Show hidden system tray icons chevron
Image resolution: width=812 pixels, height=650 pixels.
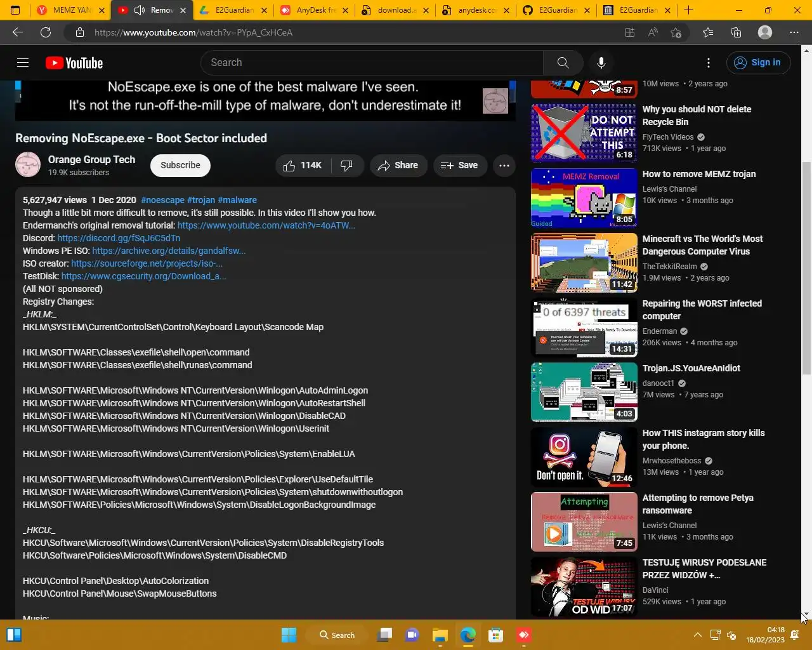click(697, 635)
